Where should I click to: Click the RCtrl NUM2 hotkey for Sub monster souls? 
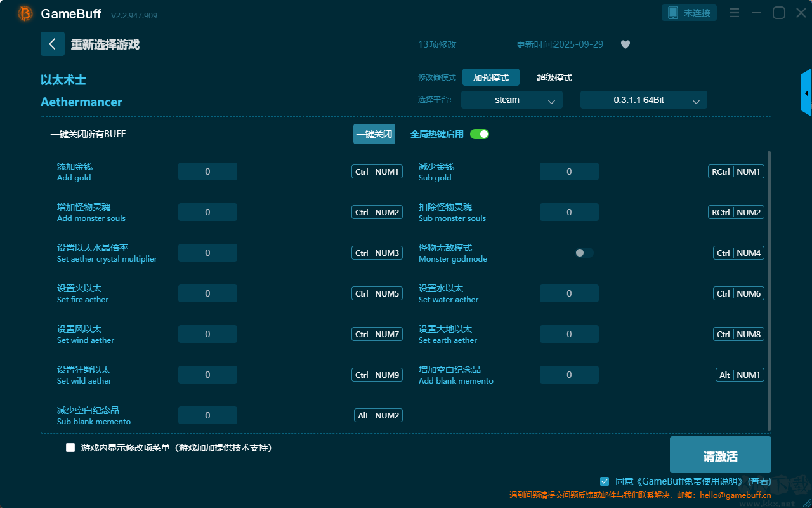click(736, 211)
